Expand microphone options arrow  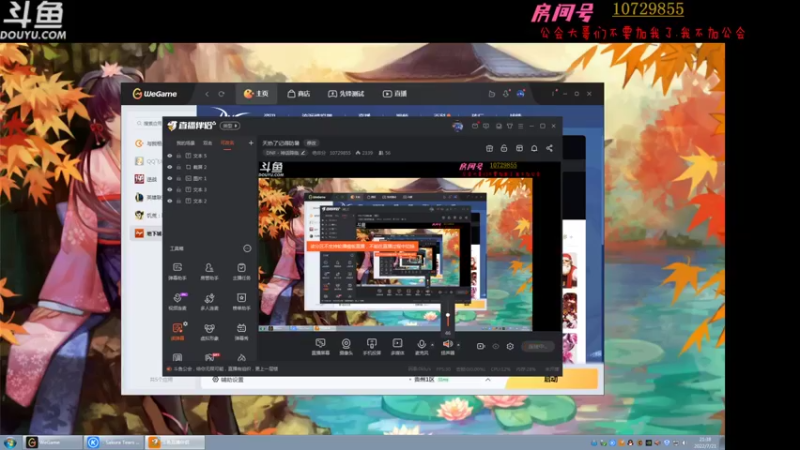coord(433,345)
